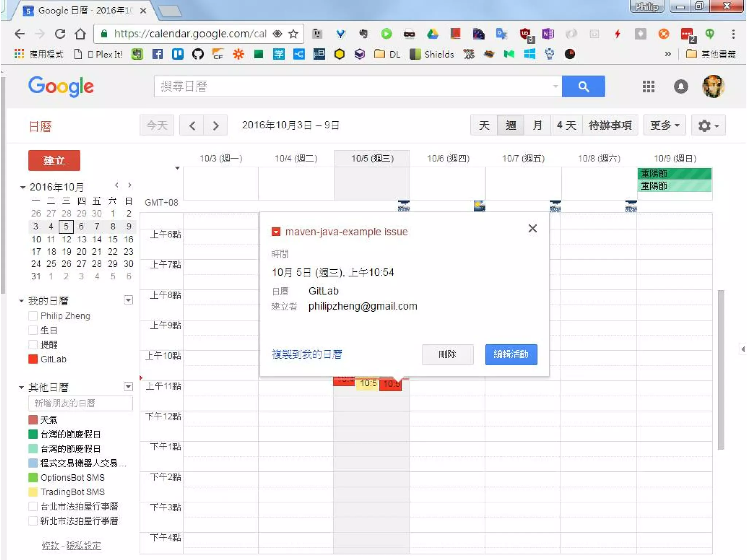Open the settings gear dropdown
The width and height of the screenshot is (747, 560).
tap(708, 126)
